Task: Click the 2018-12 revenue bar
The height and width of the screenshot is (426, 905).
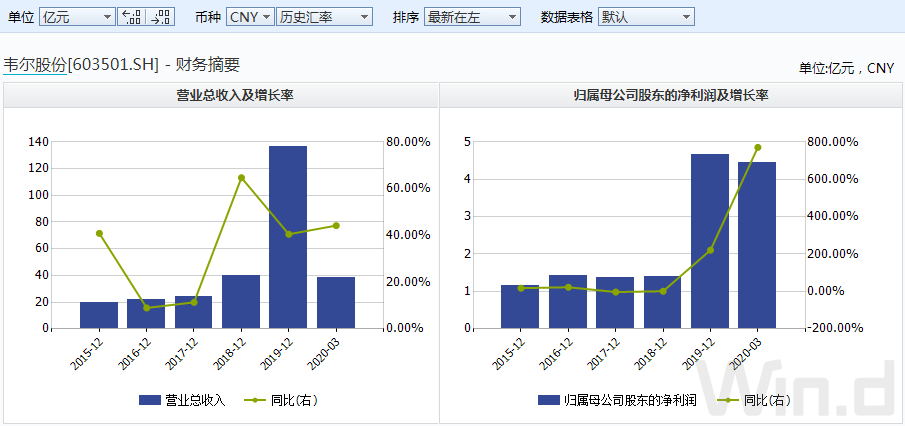Action: (x=241, y=302)
